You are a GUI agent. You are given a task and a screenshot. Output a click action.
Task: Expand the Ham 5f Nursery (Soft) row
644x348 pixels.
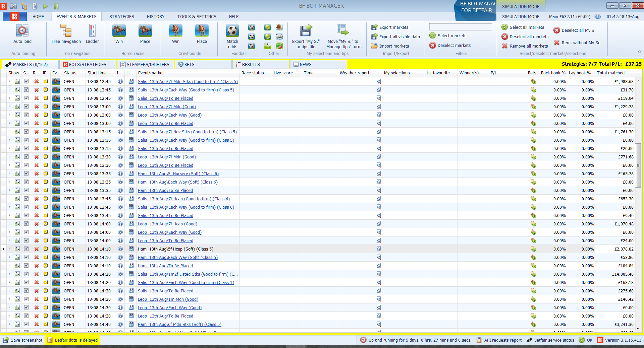click(9, 173)
